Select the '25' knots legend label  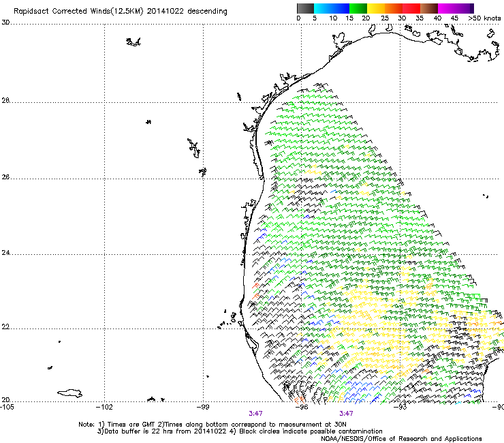point(385,18)
